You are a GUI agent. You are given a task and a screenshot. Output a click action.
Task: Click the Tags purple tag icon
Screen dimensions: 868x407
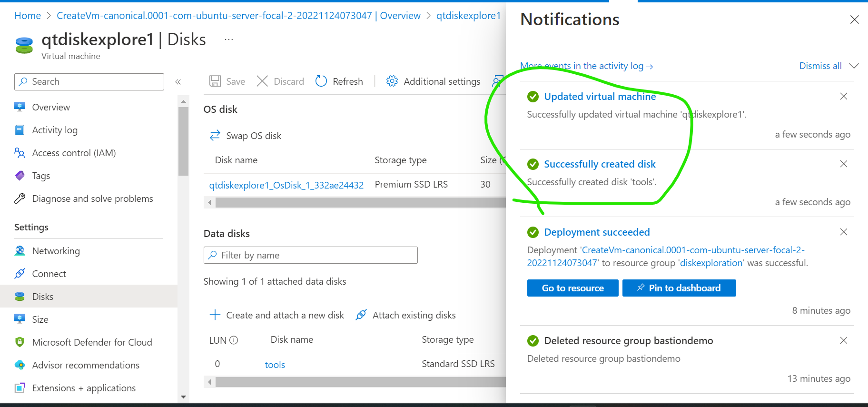coord(20,176)
